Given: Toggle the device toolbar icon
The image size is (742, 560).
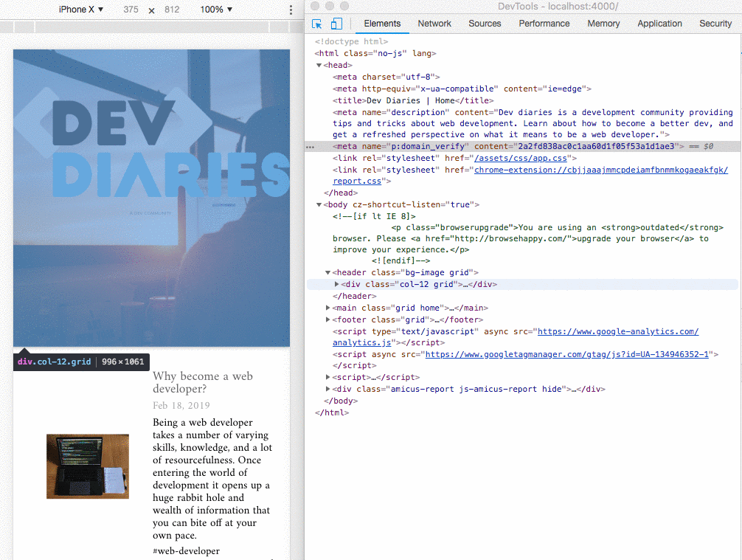Looking at the screenshot, I should coord(336,24).
